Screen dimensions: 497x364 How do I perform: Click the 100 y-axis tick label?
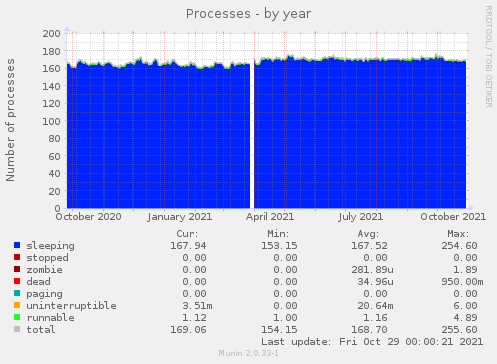pyautogui.click(x=51, y=121)
